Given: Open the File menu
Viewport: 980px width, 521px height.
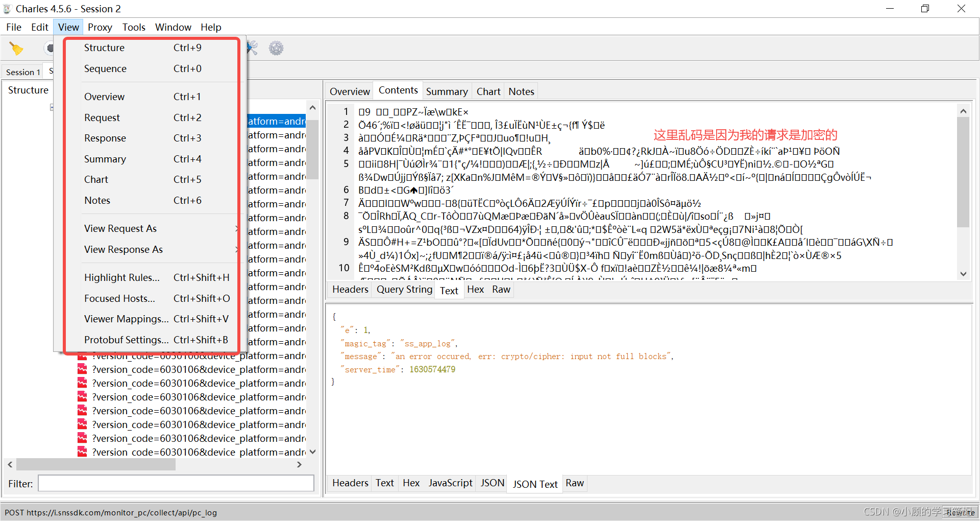Looking at the screenshot, I should (14, 27).
